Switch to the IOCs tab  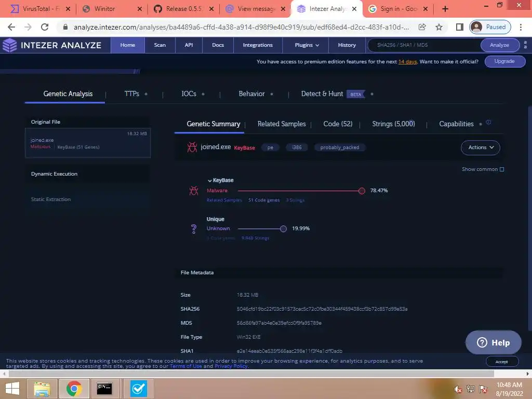click(x=189, y=94)
